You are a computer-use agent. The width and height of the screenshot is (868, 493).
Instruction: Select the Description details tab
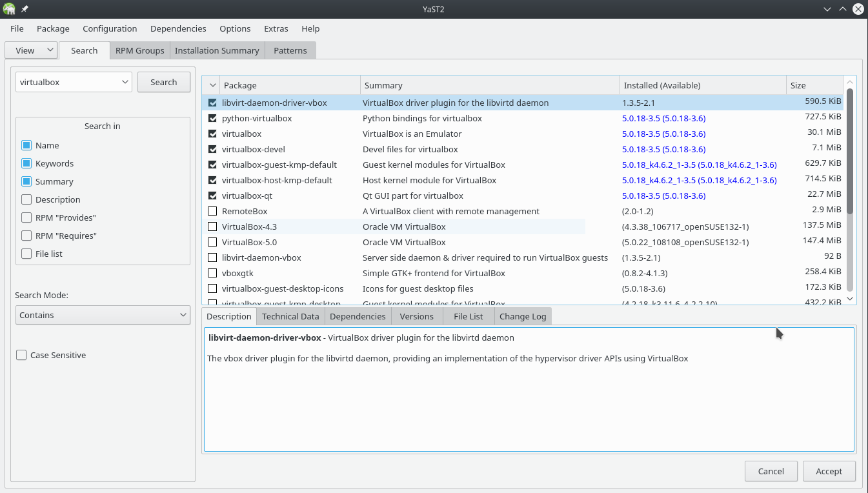pos(229,316)
